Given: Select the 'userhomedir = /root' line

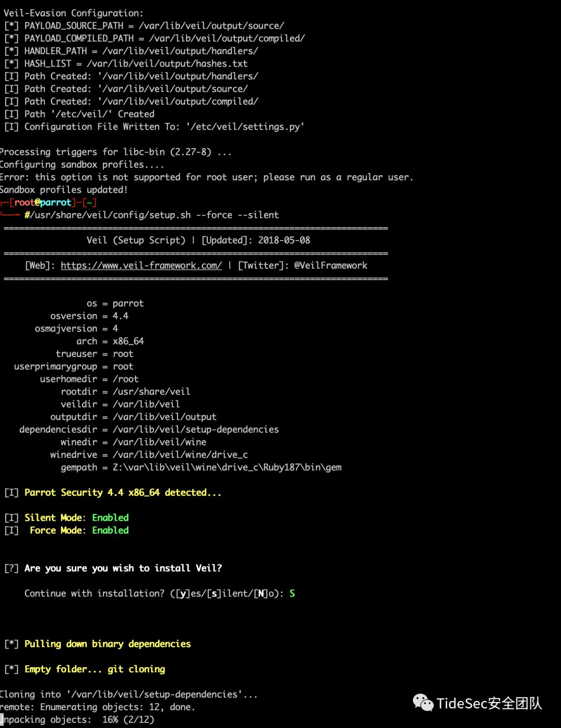Looking at the screenshot, I should point(89,379).
